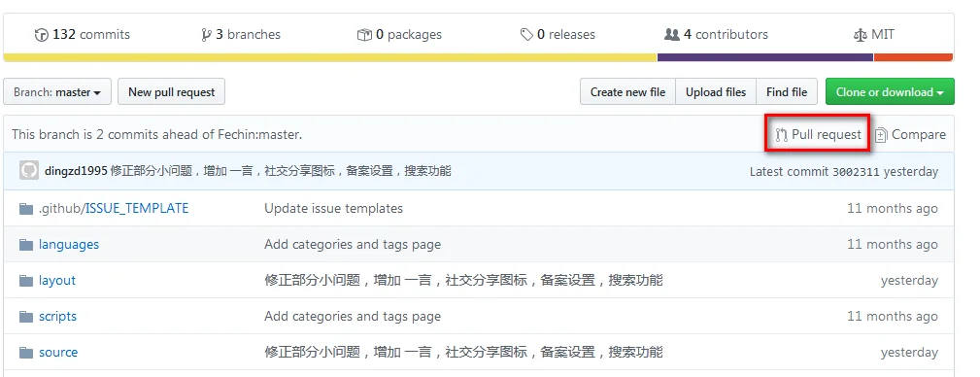Click the Upload files button

(x=716, y=92)
